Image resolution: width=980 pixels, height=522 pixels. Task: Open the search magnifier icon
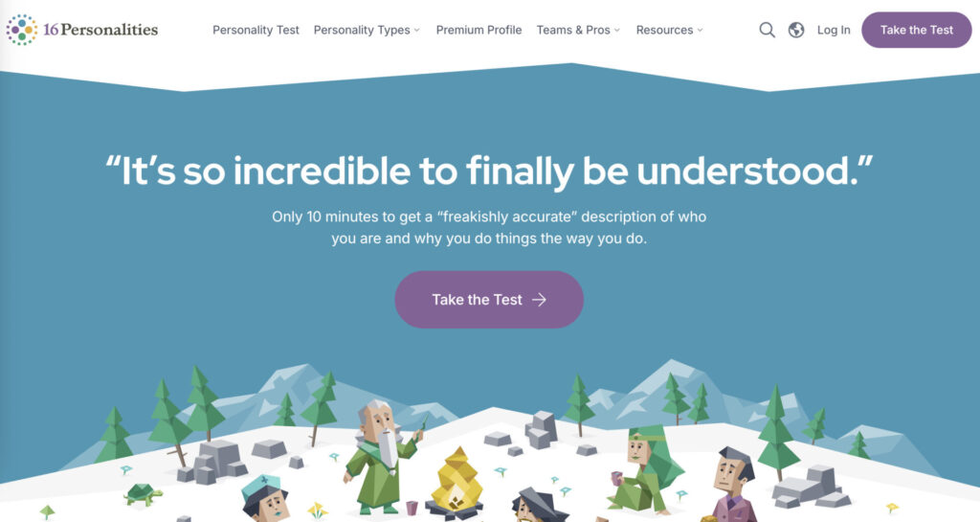[767, 30]
